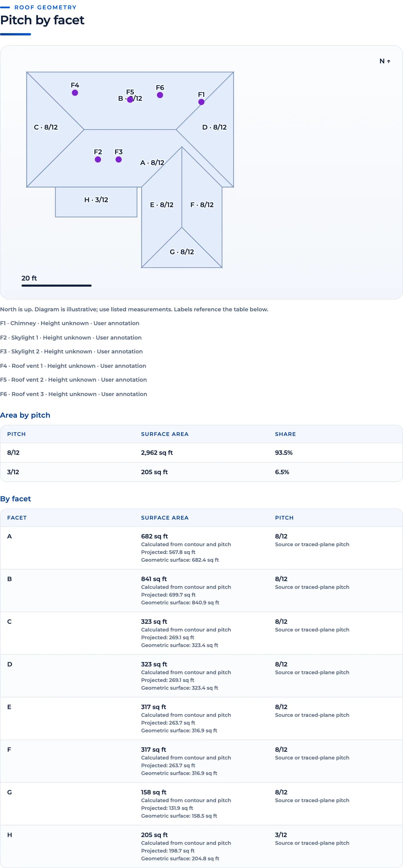Select the F2 skylight marker dot
Viewport: 403px width, 868px height.
pyautogui.click(x=98, y=159)
